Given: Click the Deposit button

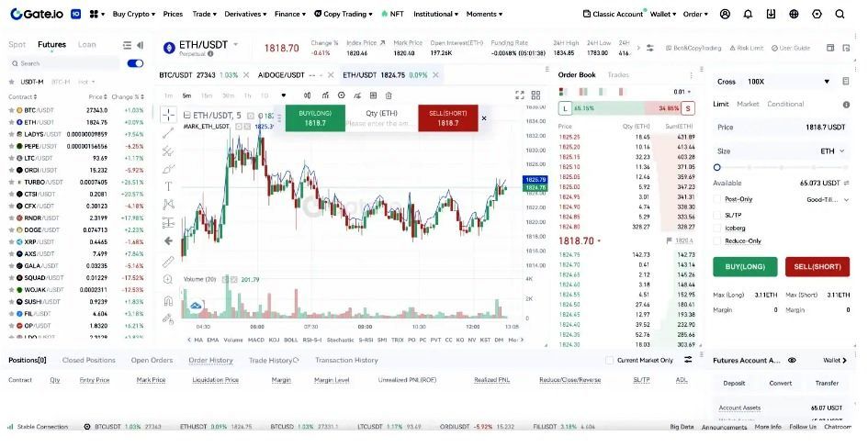Looking at the screenshot, I should (734, 383).
